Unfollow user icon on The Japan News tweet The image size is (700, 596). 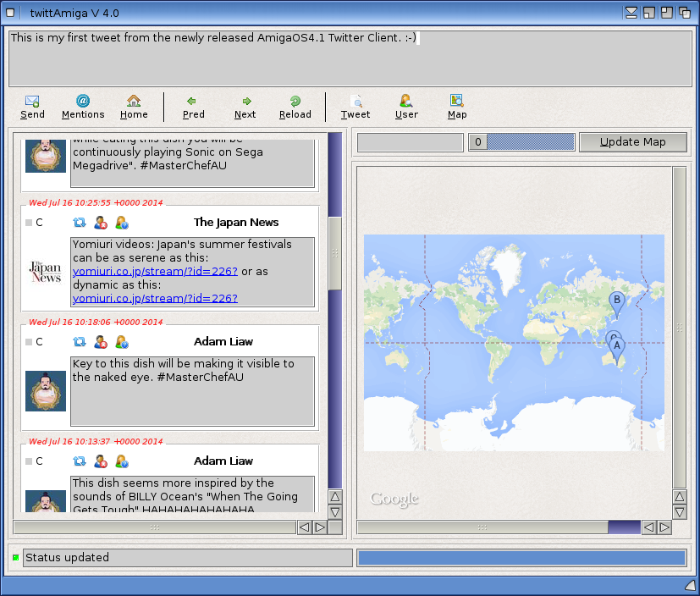pyautogui.click(x=101, y=223)
